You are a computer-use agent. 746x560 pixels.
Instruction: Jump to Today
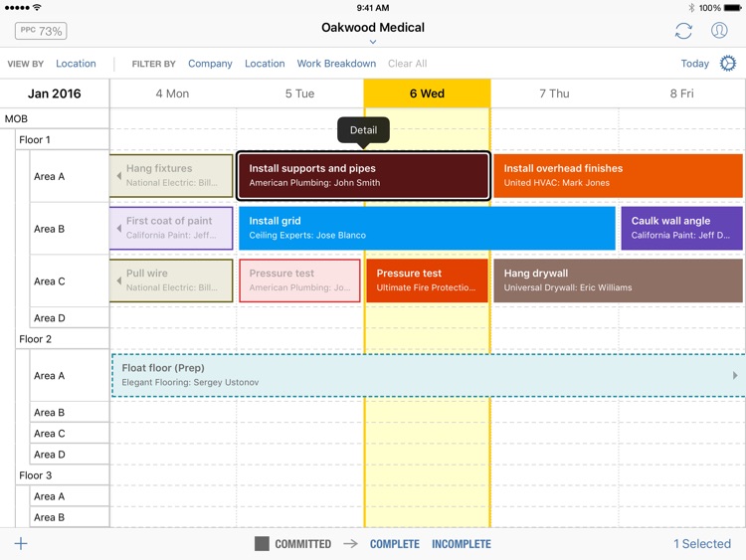(694, 64)
